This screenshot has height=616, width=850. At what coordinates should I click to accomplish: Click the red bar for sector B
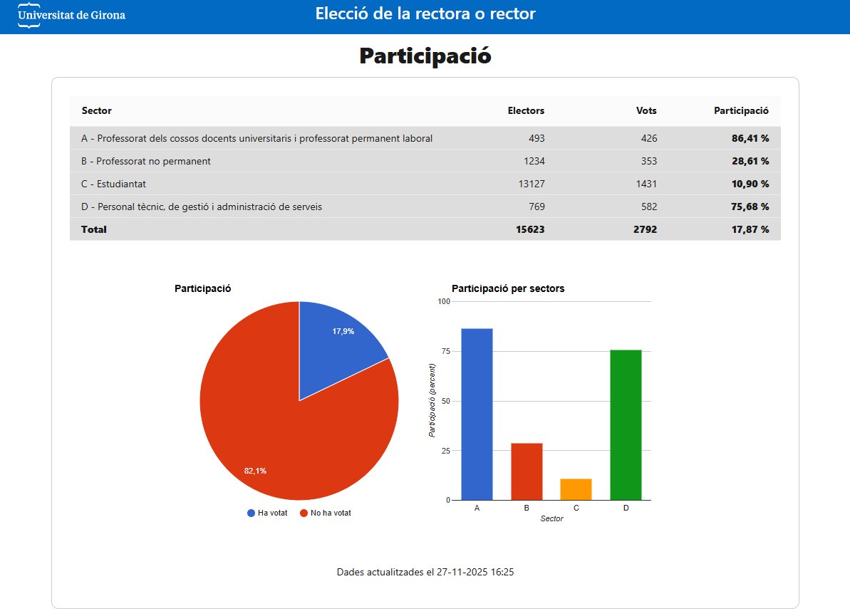coord(526,470)
